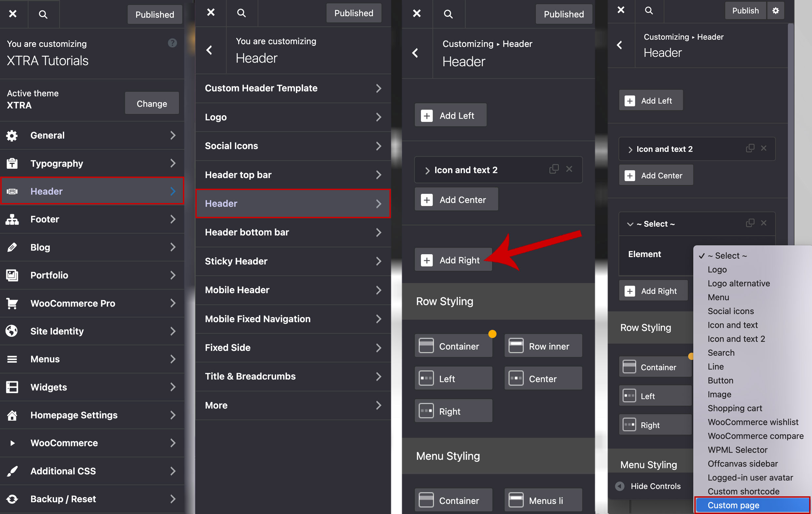Click the orange dot on Container
Screen dimensions: 812x514
(x=492, y=334)
